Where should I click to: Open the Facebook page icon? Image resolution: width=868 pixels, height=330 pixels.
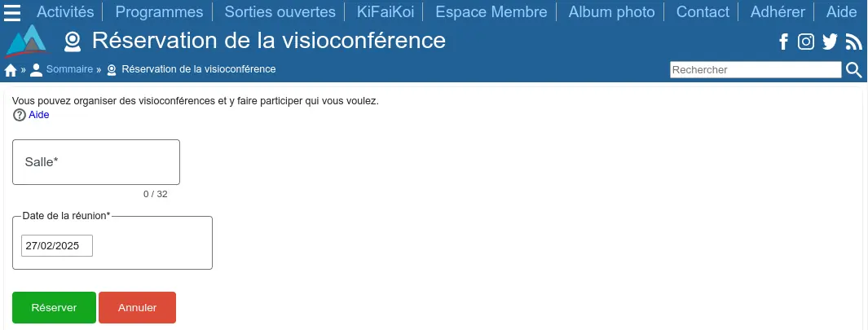click(x=783, y=42)
